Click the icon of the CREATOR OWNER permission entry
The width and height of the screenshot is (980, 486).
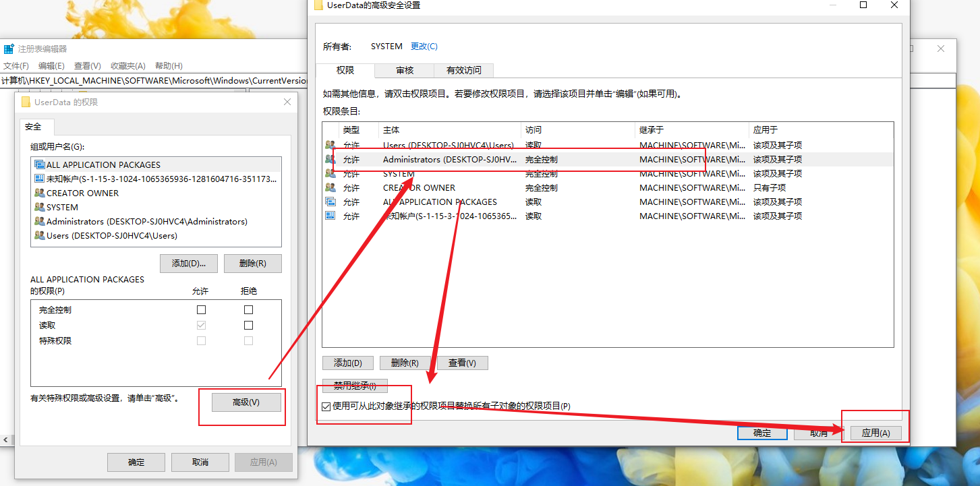coord(330,187)
